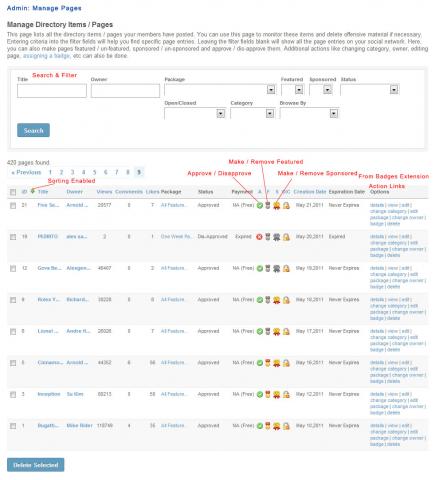Viewport: 439px width, 480px height.
Task: Go to results page 3
Action: pyautogui.click(x=72, y=172)
